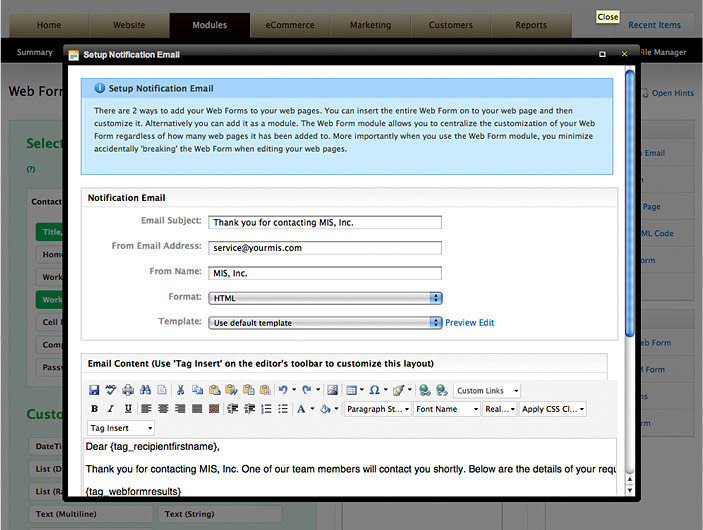Click the Print icon in editor toolbar
Viewport: 703px width, 530px height.
pos(128,390)
